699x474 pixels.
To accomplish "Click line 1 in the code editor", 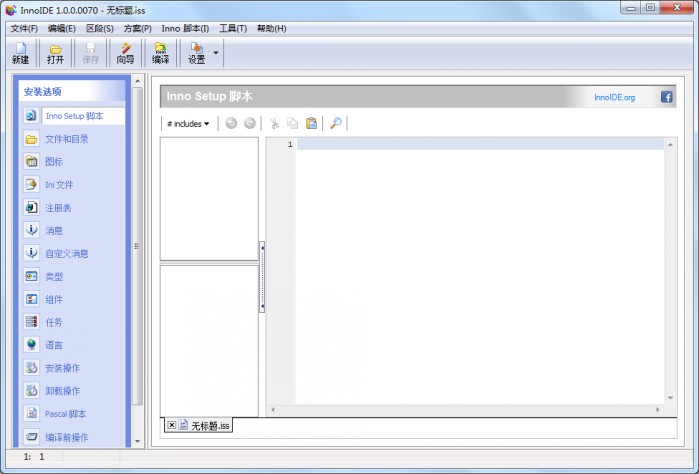I will 480,144.
